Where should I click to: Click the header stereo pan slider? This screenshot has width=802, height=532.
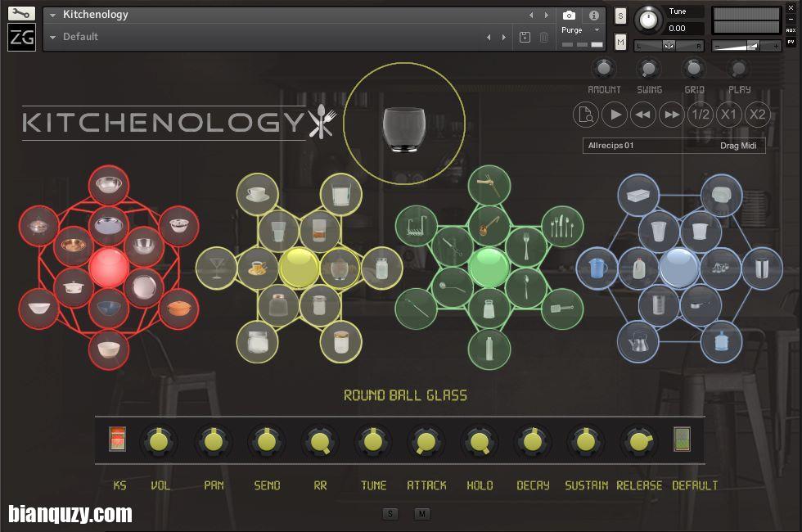pos(669,46)
